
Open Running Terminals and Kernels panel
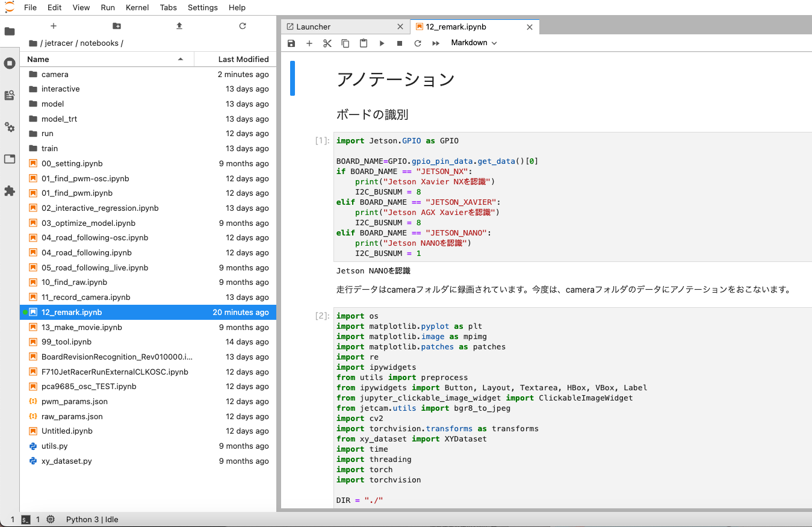click(x=10, y=63)
